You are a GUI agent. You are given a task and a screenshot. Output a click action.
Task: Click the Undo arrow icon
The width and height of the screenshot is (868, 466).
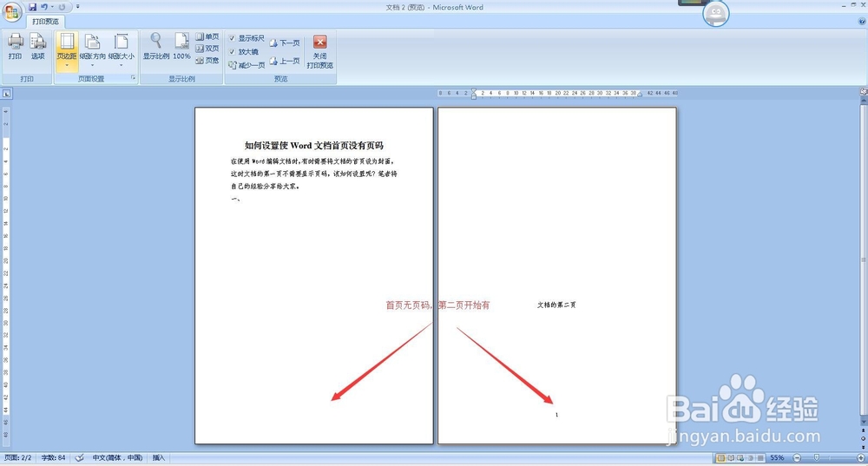pyautogui.click(x=43, y=7)
